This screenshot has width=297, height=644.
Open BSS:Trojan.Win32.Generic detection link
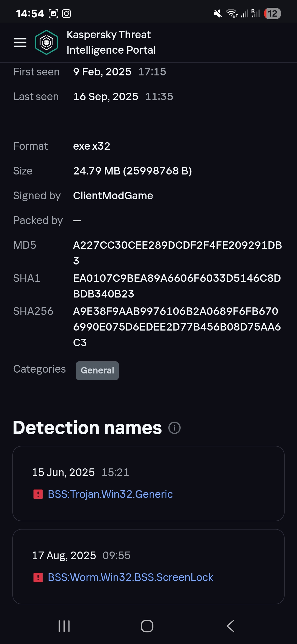tap(110, 494)
